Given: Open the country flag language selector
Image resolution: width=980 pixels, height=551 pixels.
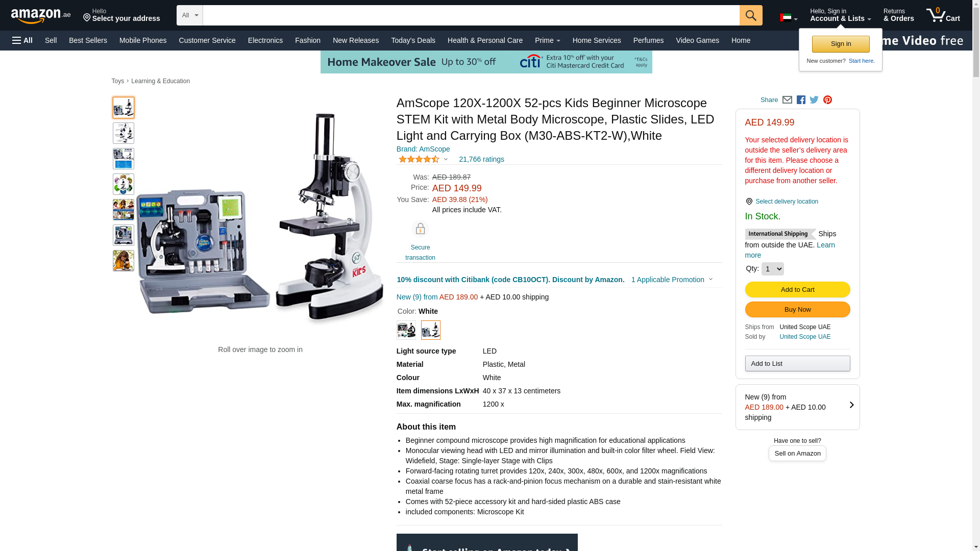Looking at the screenshot, I should coord(789,18).
